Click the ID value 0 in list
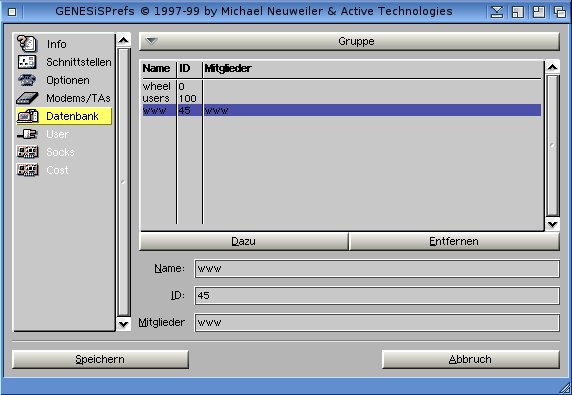Screen dimensions: 572x395 click(181, 86)
